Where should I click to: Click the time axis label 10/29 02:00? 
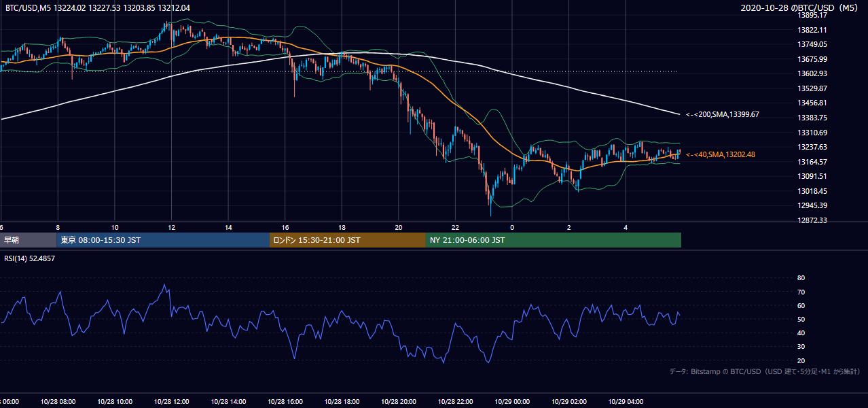pyautogui.click(x=568, y=401)
